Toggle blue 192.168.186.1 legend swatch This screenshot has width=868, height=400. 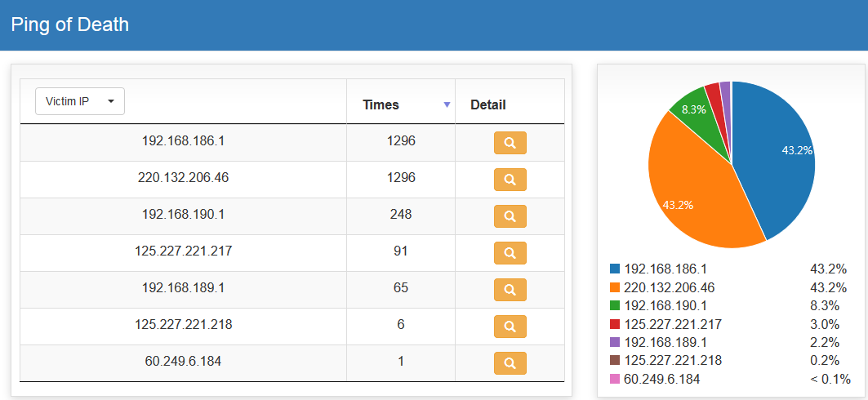pyautogui.click(x=615, y=269)
